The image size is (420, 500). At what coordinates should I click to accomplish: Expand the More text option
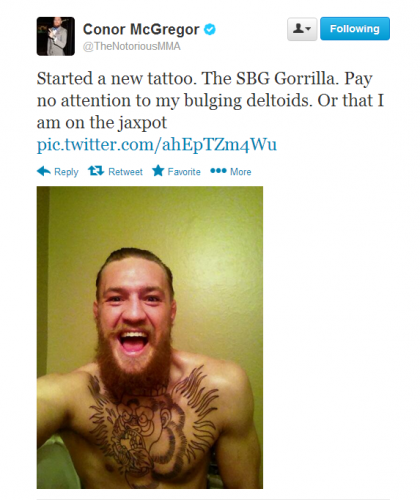click(241, 172)
